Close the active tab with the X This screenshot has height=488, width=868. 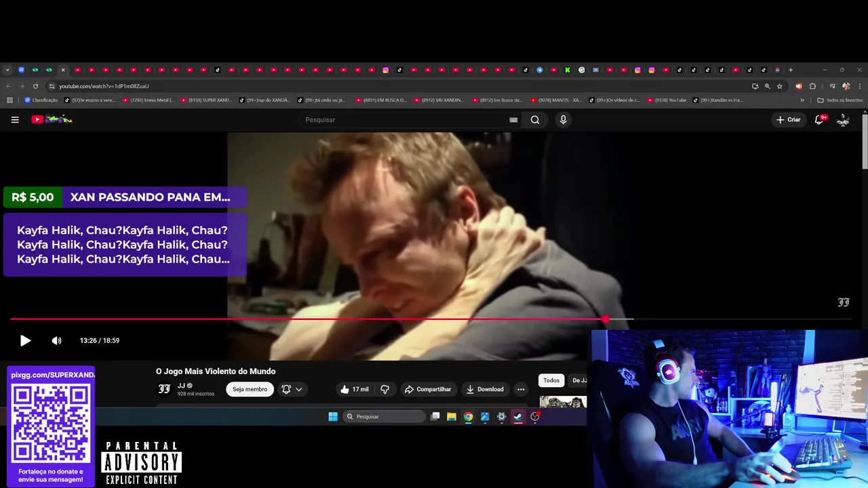point(63,70)
